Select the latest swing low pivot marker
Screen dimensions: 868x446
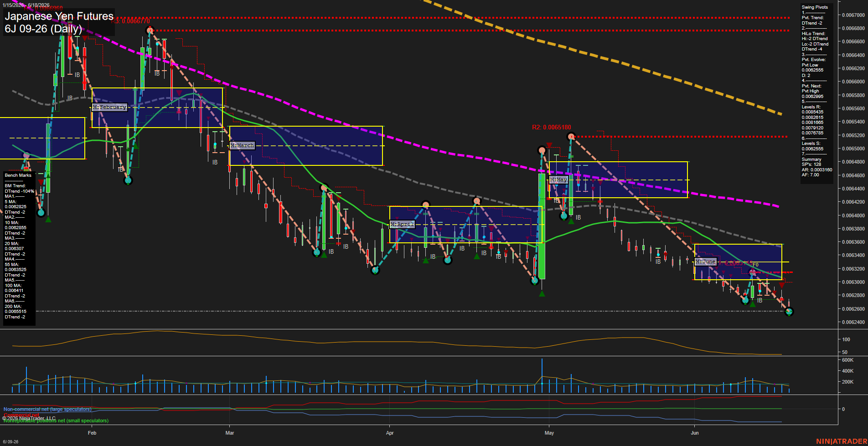[790, 312]
